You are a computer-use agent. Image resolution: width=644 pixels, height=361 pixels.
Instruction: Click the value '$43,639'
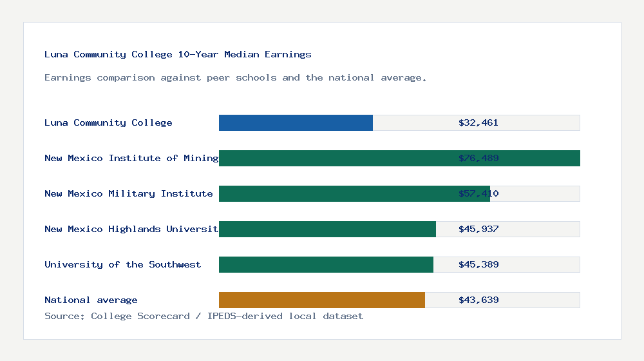478,300
